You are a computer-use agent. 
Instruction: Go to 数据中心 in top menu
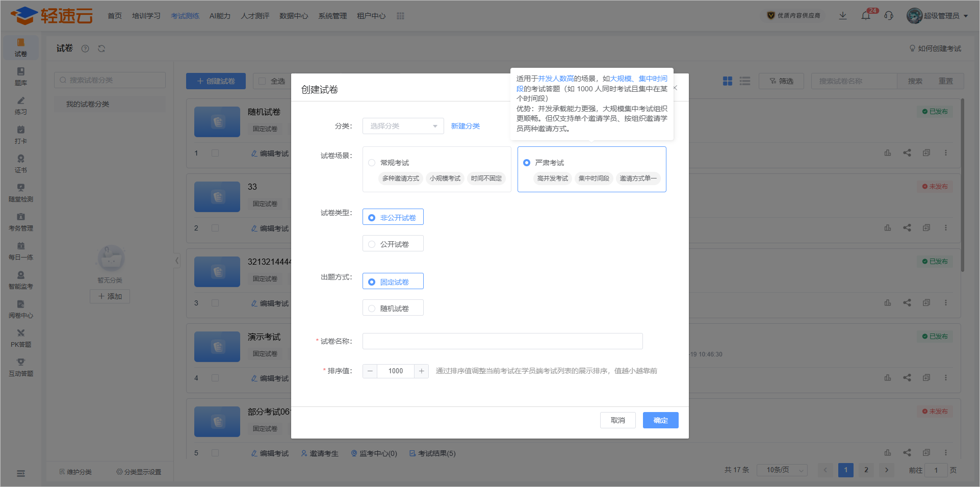(294, 16)
